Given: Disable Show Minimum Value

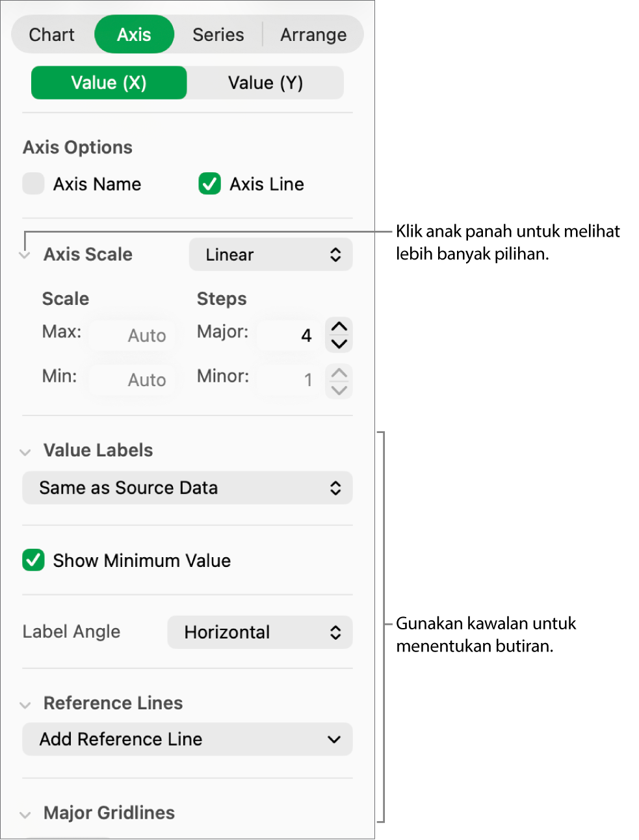Looking at the screenshot, I should (33, 560).
